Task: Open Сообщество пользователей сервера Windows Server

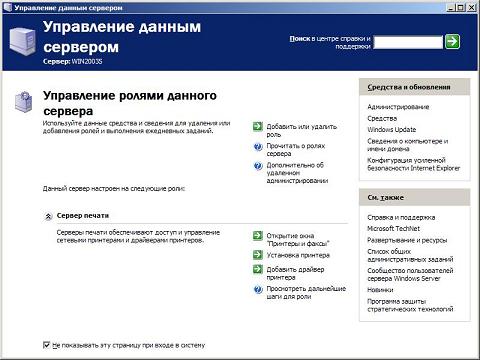Action: coord(410,274)
